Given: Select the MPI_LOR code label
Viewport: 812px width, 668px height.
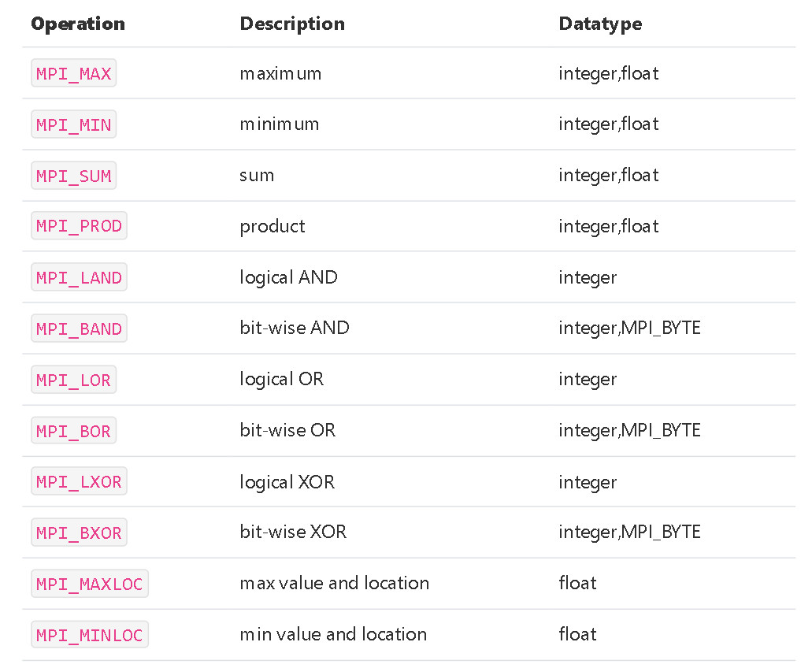Looking at the screenshot, I should pyautogui.click(x=73, y=380).
